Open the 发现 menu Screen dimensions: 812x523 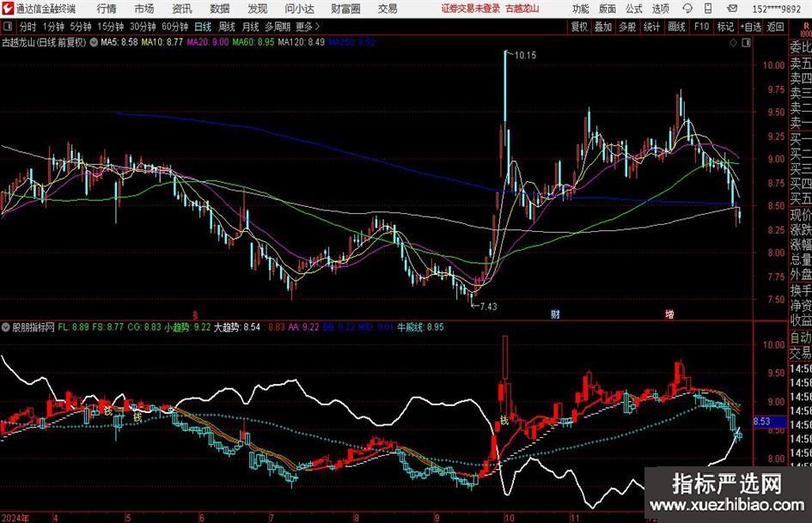click(x=258, y=9)
